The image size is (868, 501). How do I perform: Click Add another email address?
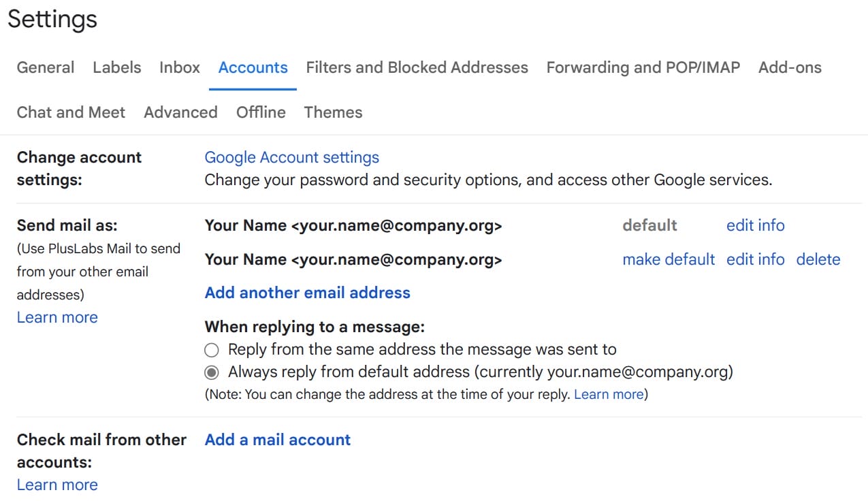coord(307,293)
